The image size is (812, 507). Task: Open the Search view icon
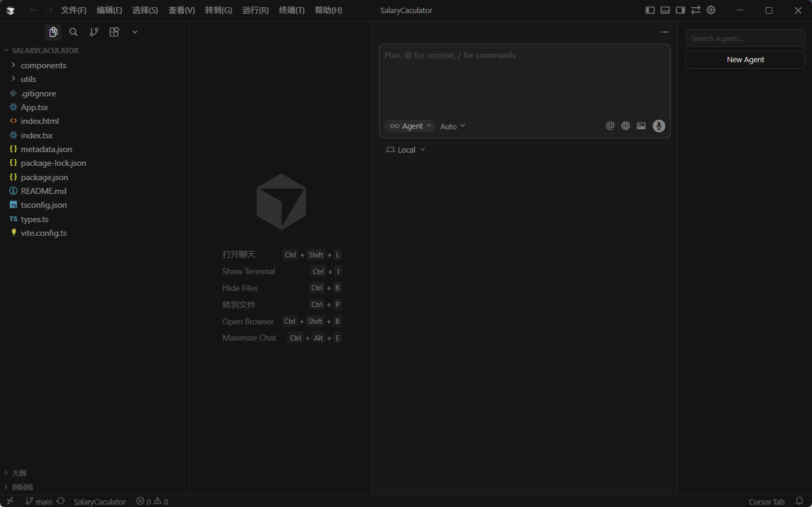[73, 32]
